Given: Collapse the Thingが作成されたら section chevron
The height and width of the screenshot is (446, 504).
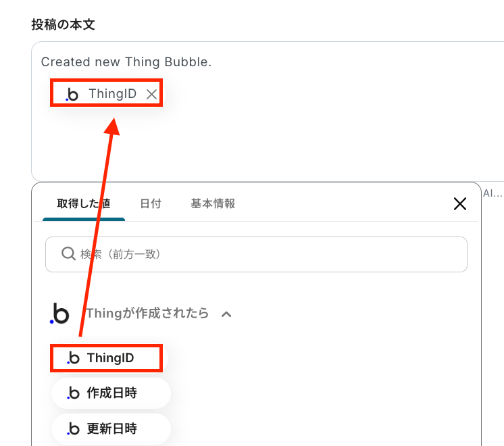Looking at the screenshot, I should pos(226,314).
